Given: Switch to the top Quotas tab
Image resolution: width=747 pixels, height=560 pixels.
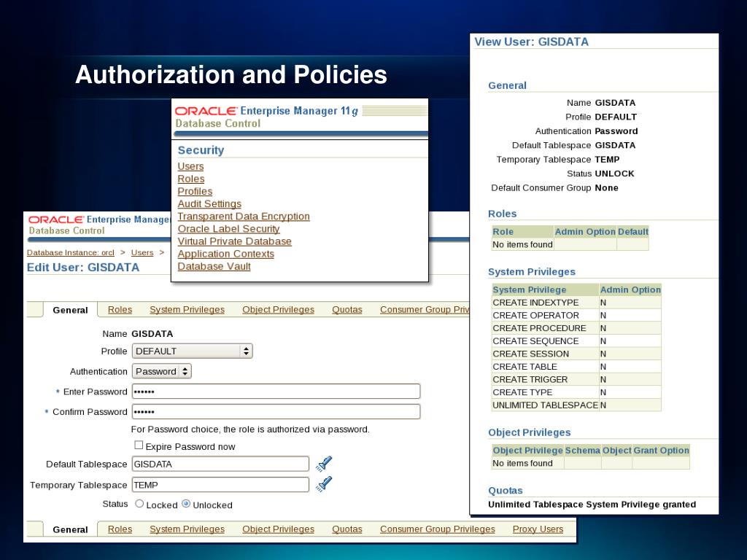Looking at the screenshot, I should tap(347, 309).
